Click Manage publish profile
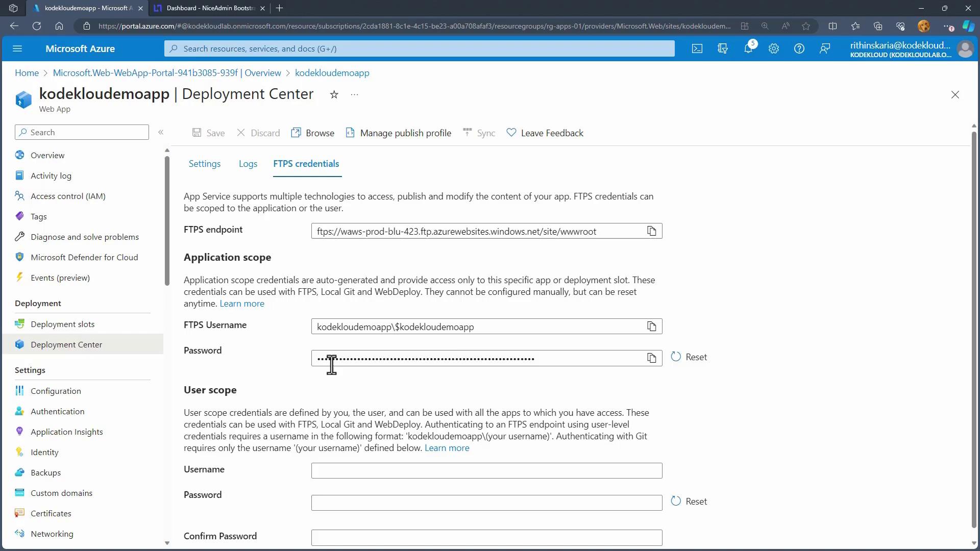 [399, 133]
